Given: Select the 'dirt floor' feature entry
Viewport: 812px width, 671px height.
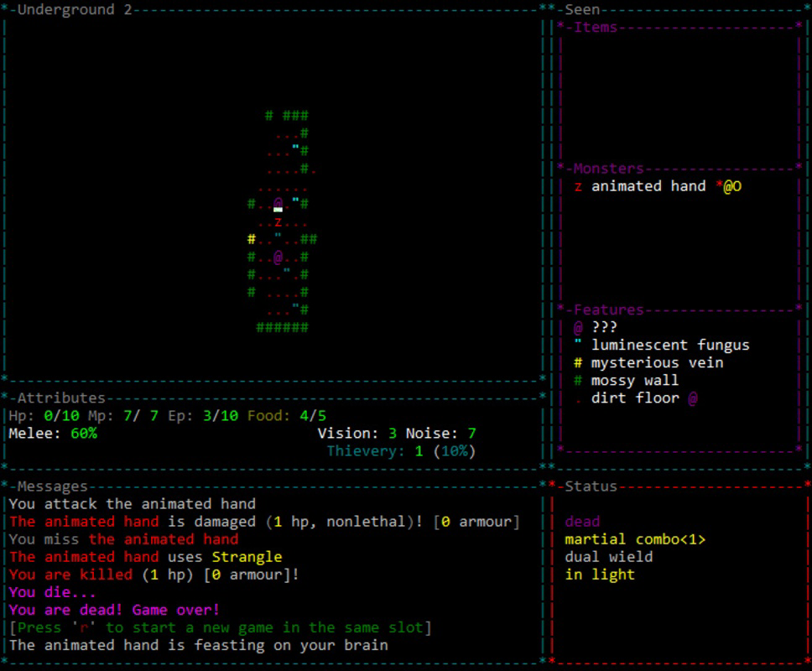Looking at the screenshot, I should (x=636, y=398).
